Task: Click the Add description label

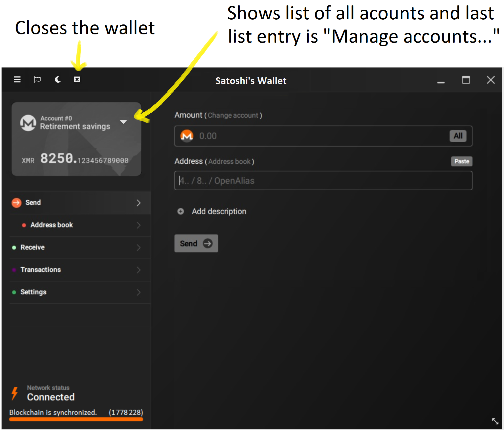Action: (219, 211)
